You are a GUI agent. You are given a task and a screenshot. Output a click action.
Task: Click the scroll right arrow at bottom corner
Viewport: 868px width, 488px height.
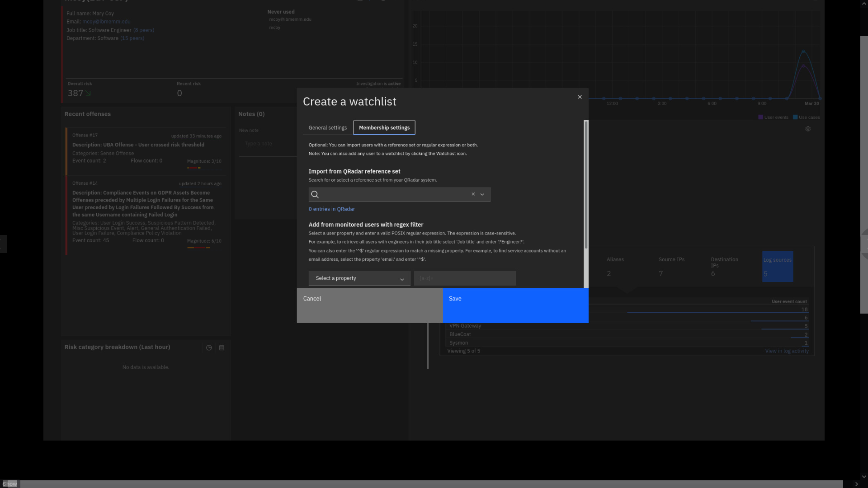[x=856, y=484]
